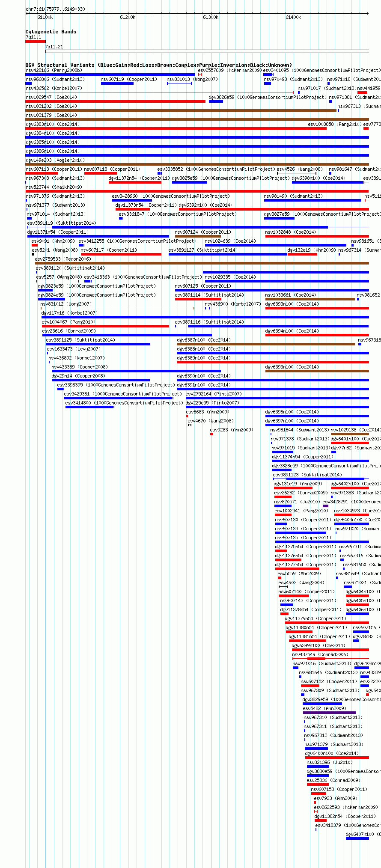The image size is (381, 868).
Task: Click the chr7:61075979..61490330 region label
Action: pos(55,9)
